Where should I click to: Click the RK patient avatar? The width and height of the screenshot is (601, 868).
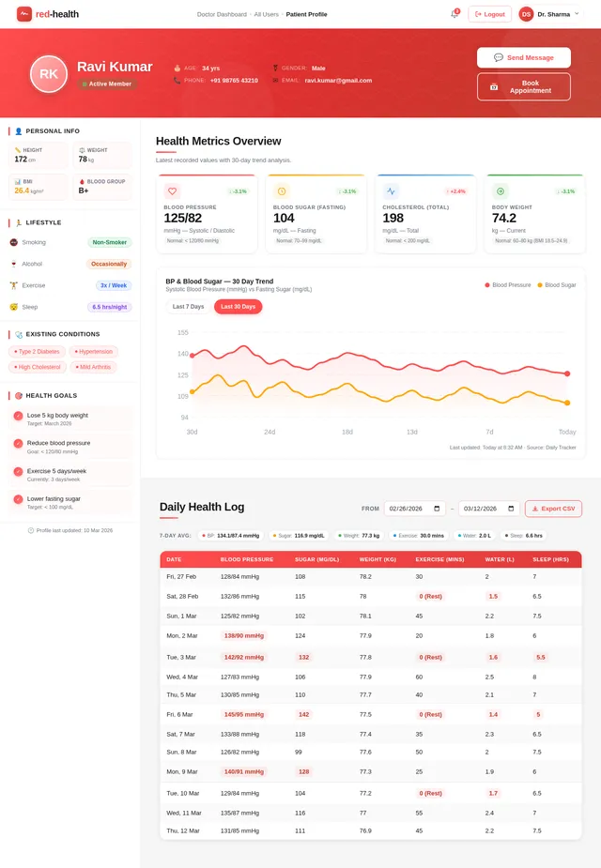pos(49,74)
